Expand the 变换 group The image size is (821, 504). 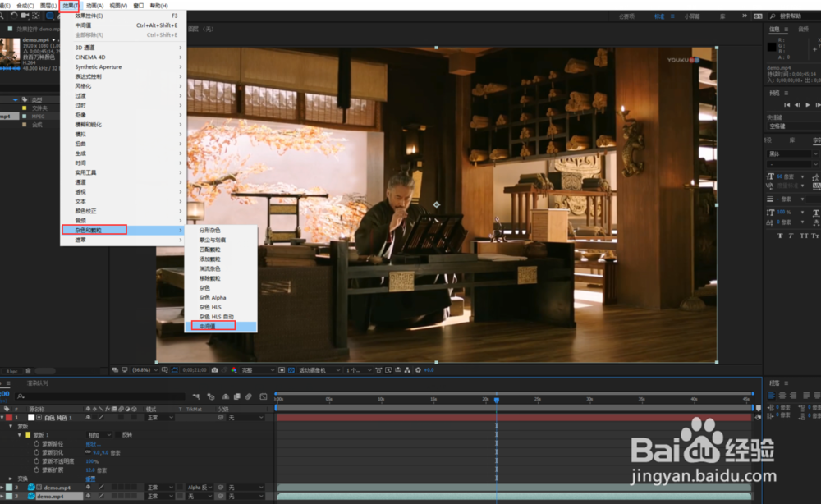(x=11, y=479)
